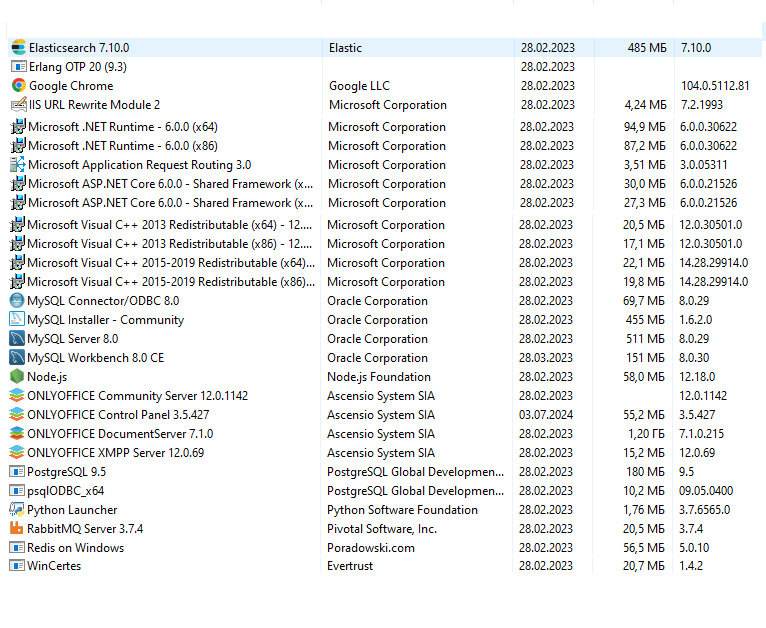Select the Python Launcher program name

[x=72, y=510]
